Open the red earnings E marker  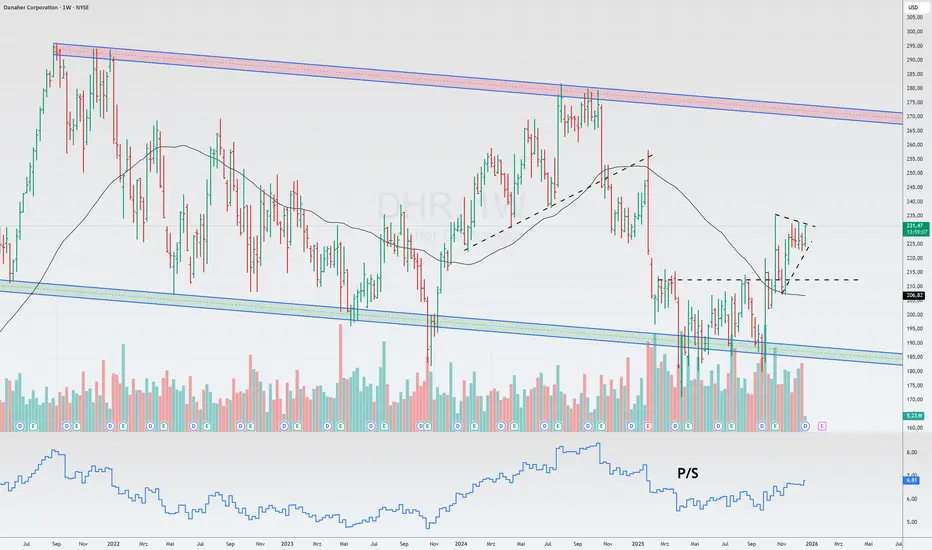coord(648,426)
